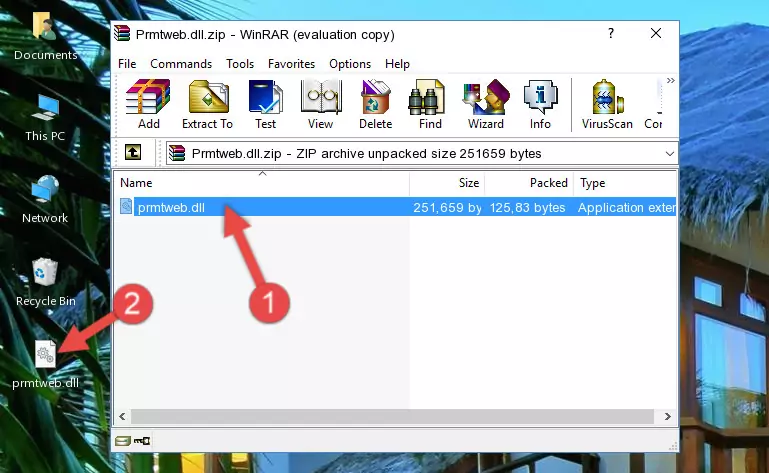The image size is (769, 473).
Task: Open the Help menu
Action: [397, 64]
